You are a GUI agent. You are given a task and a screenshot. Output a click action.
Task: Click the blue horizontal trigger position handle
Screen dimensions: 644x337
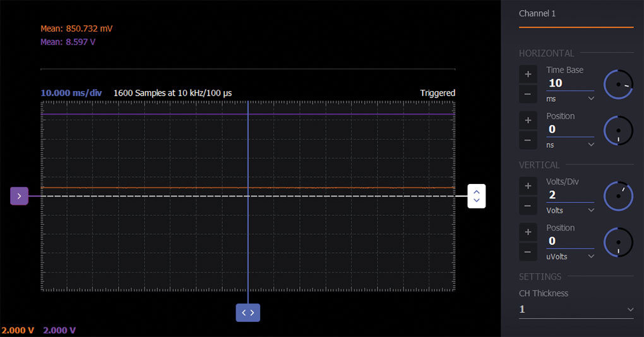(x=248, y=313)
